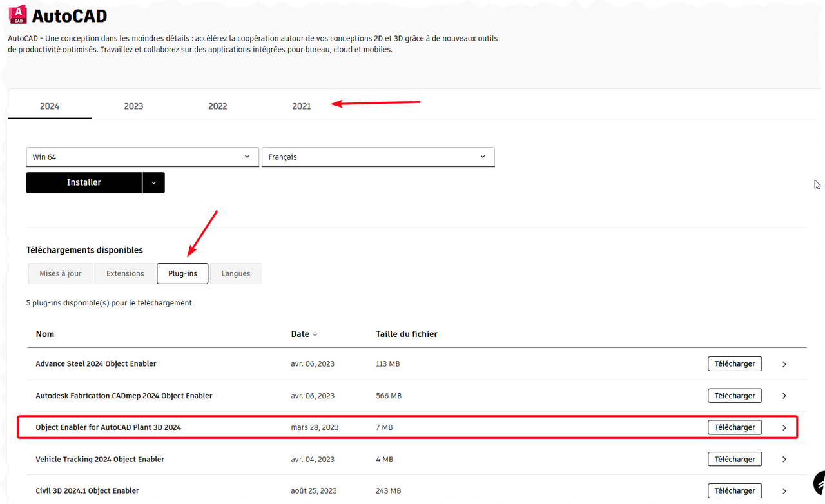Open the round chat widget at the bottom-right corner
Screen dimensions: 825x504
click(x=820, y=483)
